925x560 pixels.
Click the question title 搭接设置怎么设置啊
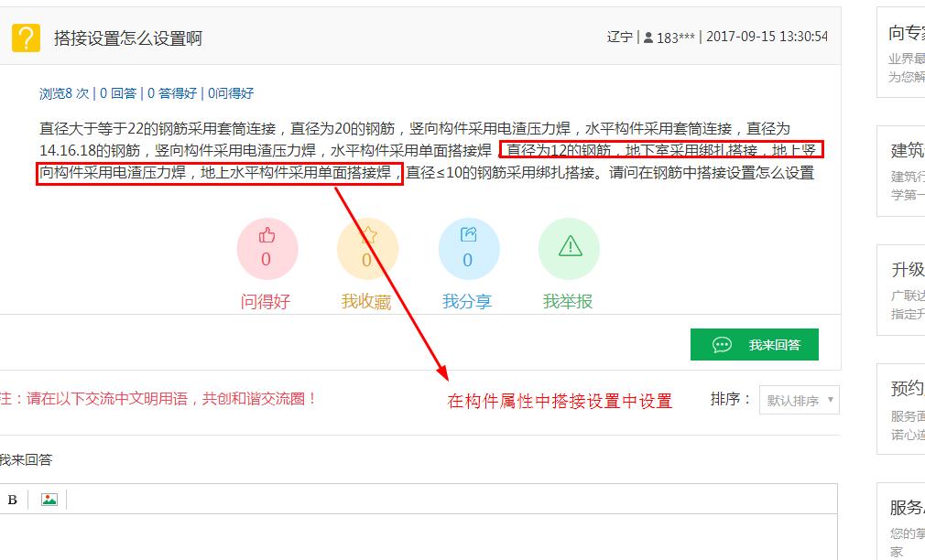pos(128,39)
